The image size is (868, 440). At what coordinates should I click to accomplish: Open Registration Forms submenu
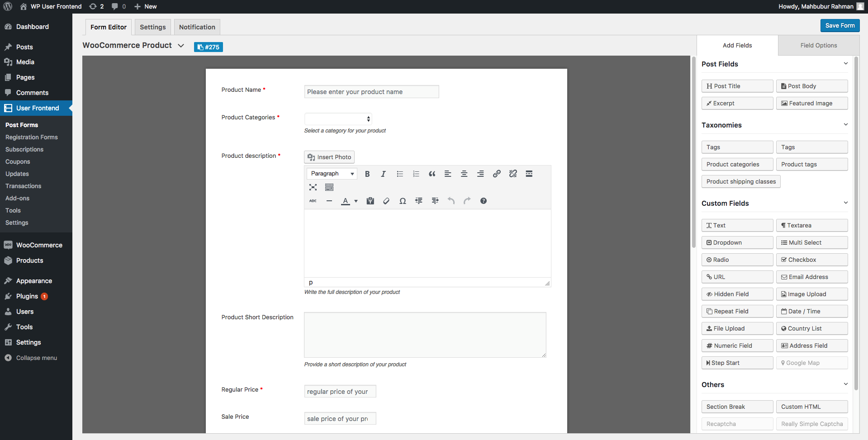(32, 137)
